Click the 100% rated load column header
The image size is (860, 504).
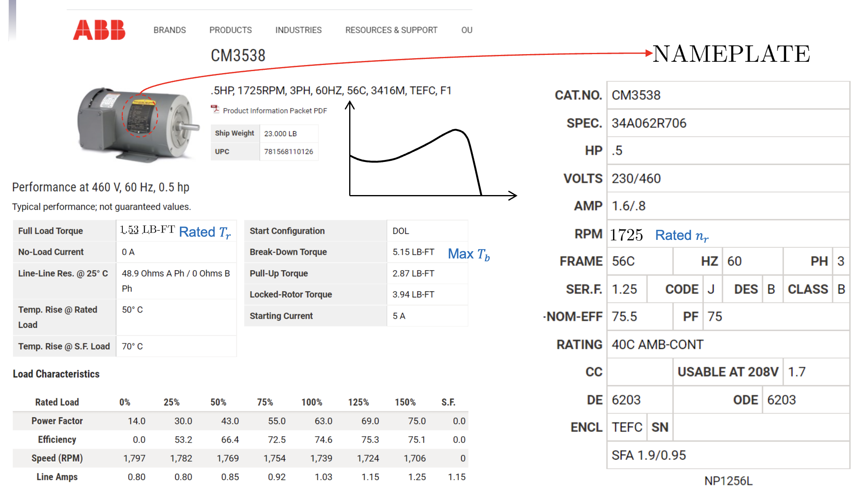[312, 402]
